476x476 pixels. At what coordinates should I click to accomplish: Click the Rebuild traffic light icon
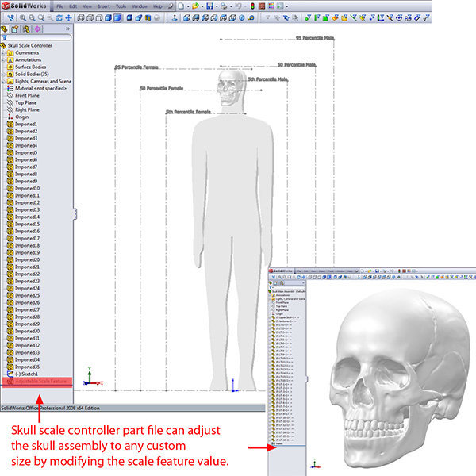(x=252, y=6)
